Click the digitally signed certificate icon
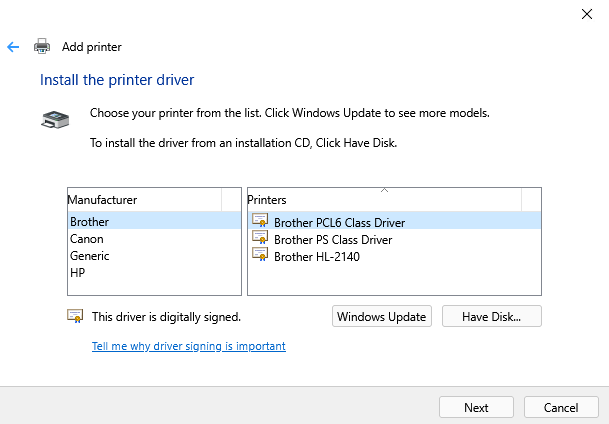609x424 pixels. point(75,316)
